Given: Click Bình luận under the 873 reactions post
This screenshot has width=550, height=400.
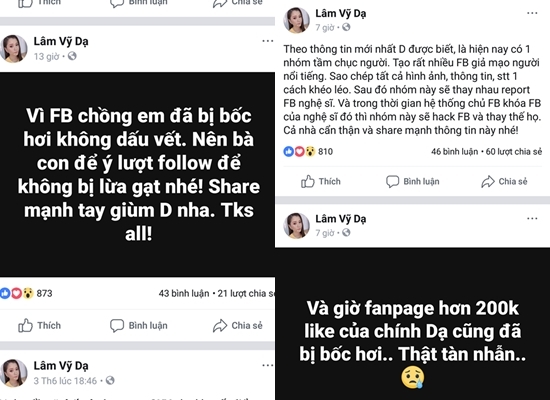Looking at the screenshot, I should click(x=139, y=325).
